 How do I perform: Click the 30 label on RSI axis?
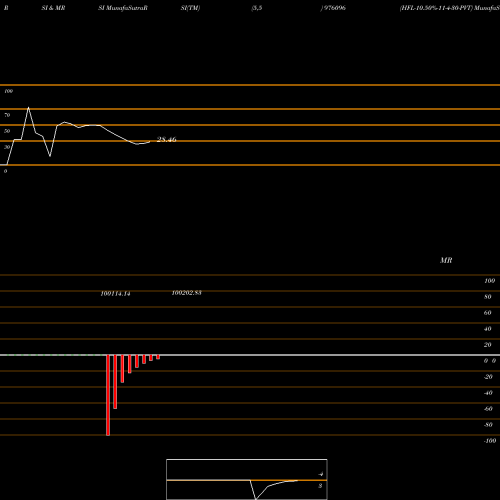point(7,147)
